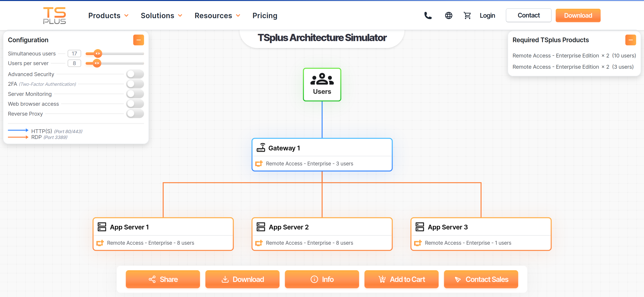
Task: Click Contact Sales button
Action: coord(481,279)
